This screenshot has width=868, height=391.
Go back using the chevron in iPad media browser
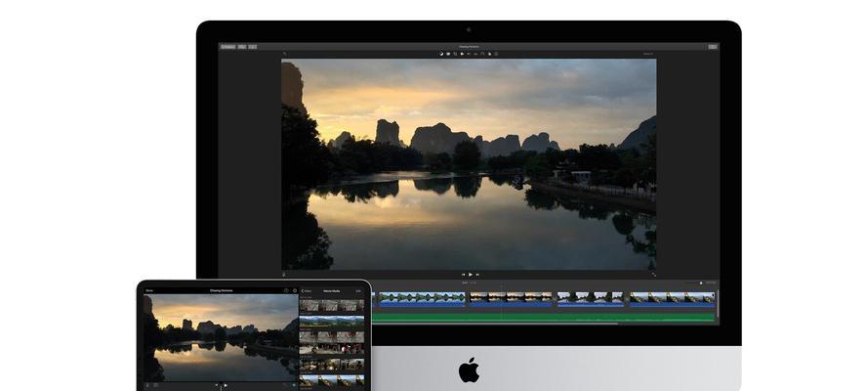pyautogui.click(x=303, y=290)
